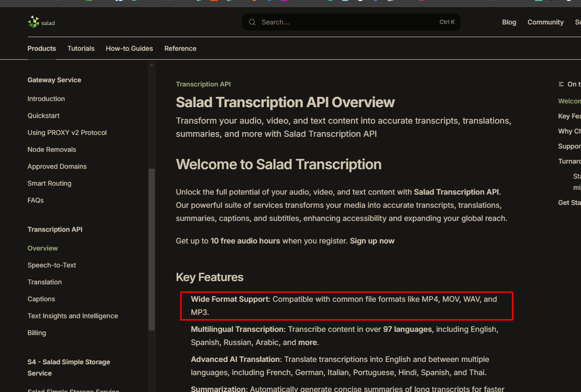This screenshot has width=581, height=392.
Task: Click the On this page list icon
Action: tap(561, 84)
